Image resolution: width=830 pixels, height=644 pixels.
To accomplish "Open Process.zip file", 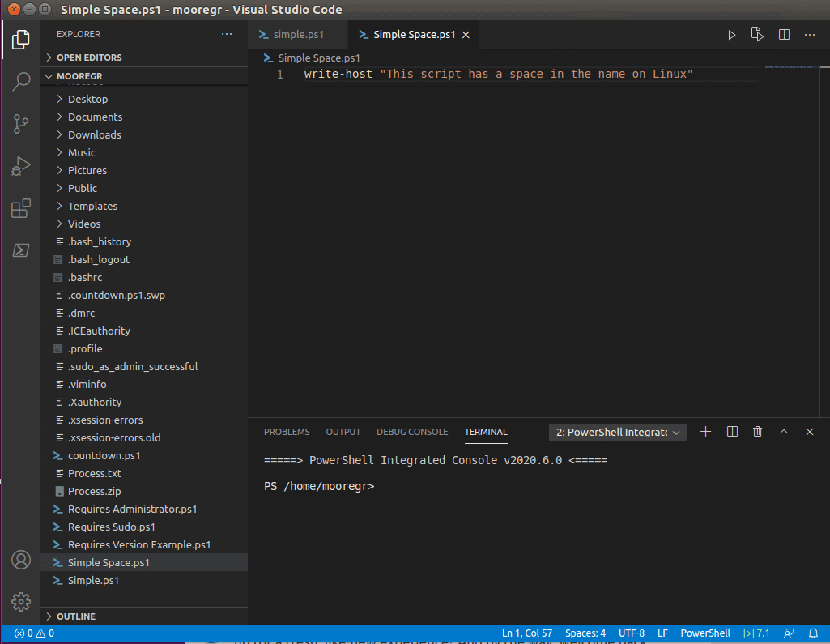I will 144,491.
